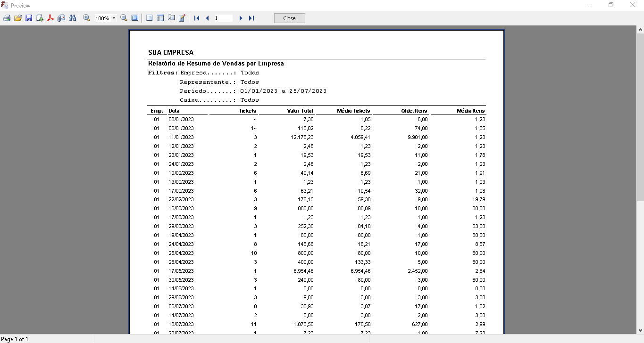This screenshot has width=644, height=343.
Task: Jump to the last page
Action: (251, 18)
